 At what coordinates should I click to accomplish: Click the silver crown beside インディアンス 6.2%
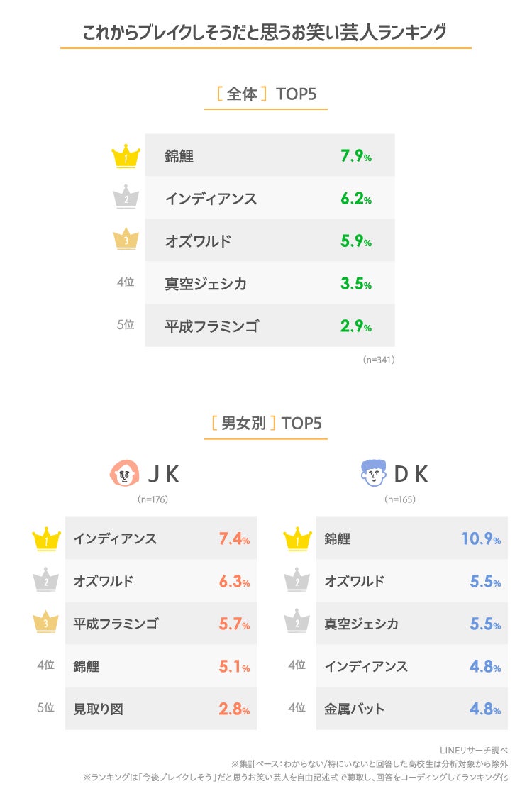click(x=126, y=198)
